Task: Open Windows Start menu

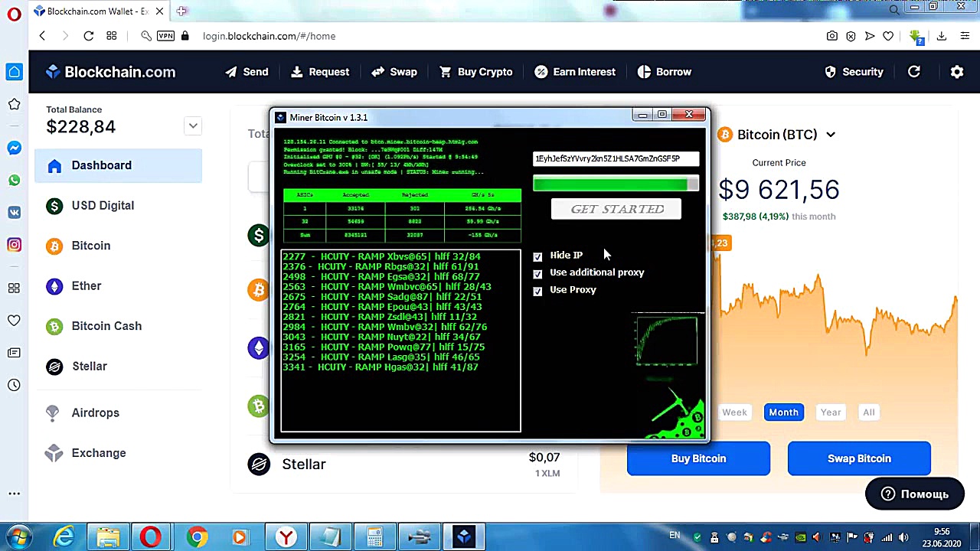Action: [x=18, y=537]
